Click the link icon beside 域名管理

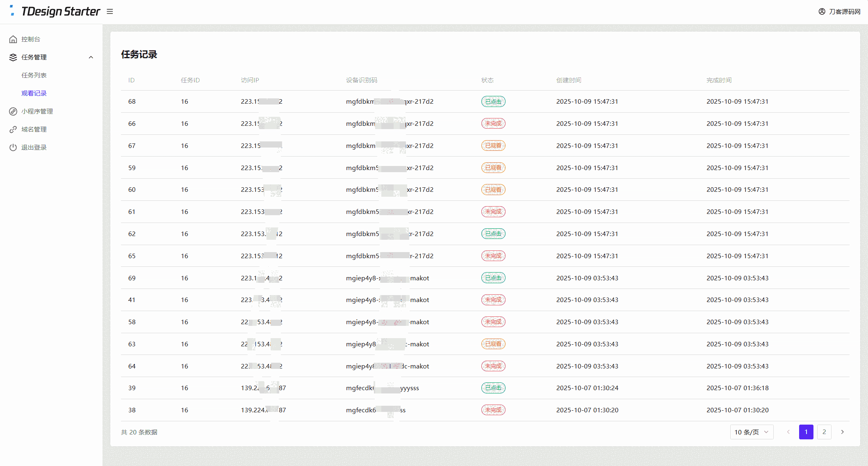[13, 130]
